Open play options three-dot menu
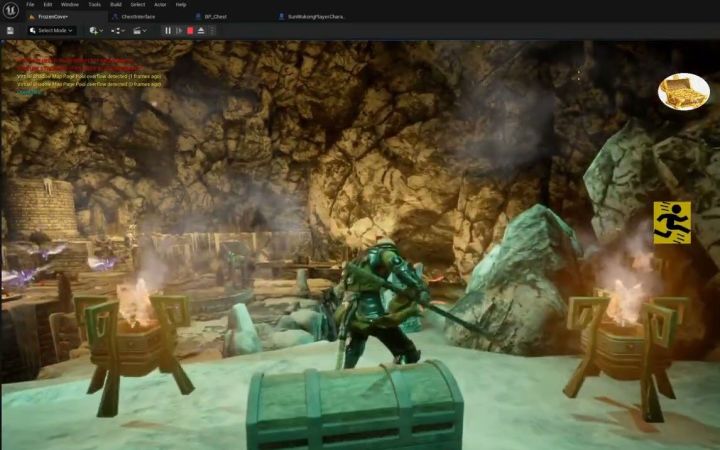The image size is (720, 450). 212,31
